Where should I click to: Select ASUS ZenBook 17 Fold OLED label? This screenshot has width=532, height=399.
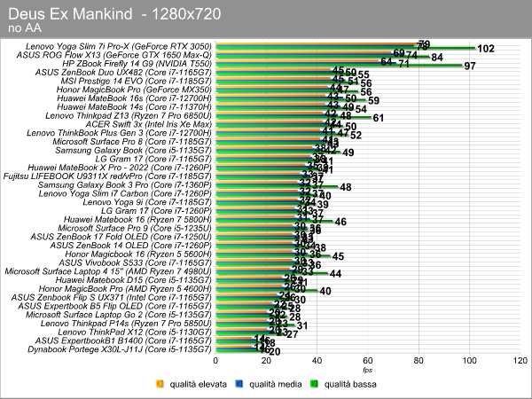click(x=121, y=237)
